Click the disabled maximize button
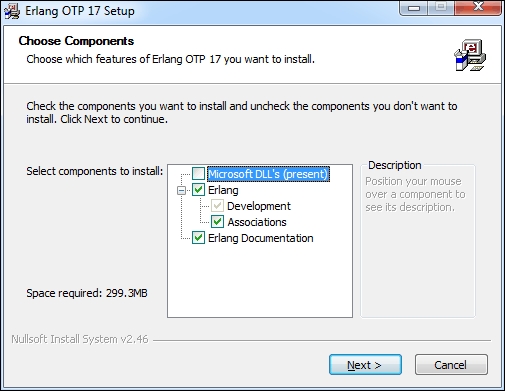This screenshot has height=391, width=505. 441,7
